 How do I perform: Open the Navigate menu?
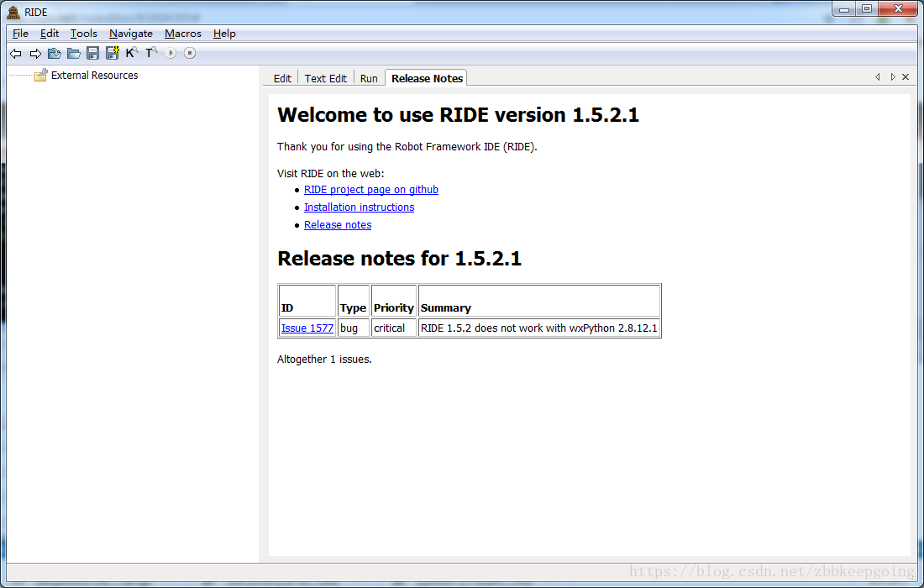tap(131, 34)
